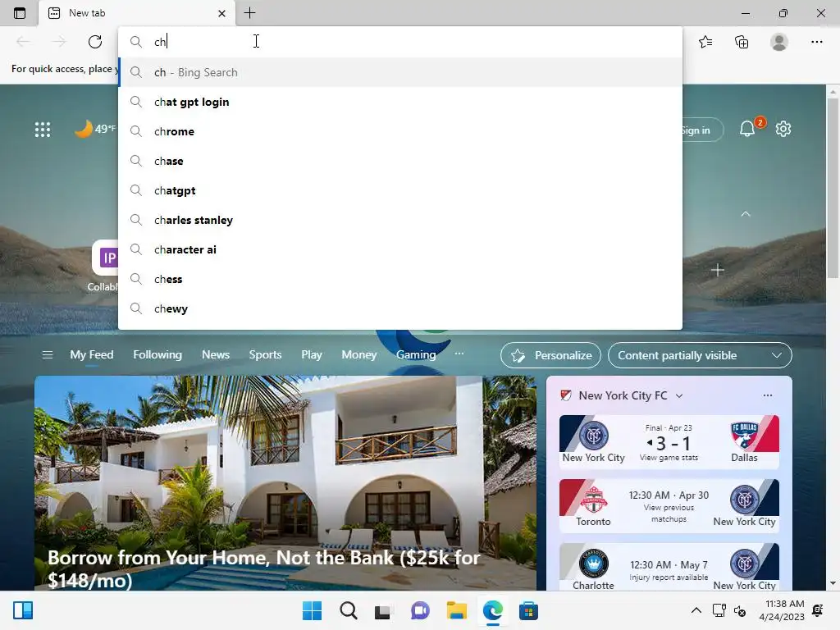The height and width of the screenshot is (630, 840).
Task: Click the page vertical scrollbar thumb
Action: 833,188
